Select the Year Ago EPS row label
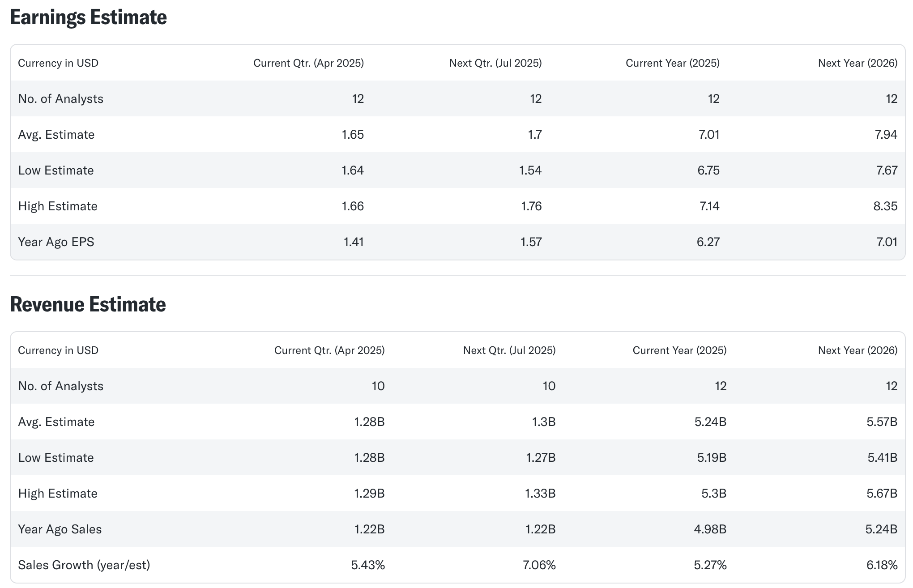Viewport: 913px width, 588px height. tap(56, 242)
